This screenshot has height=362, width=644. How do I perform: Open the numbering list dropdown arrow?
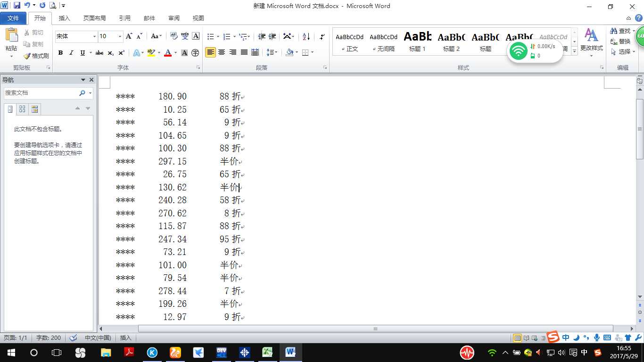coord(234,36)
